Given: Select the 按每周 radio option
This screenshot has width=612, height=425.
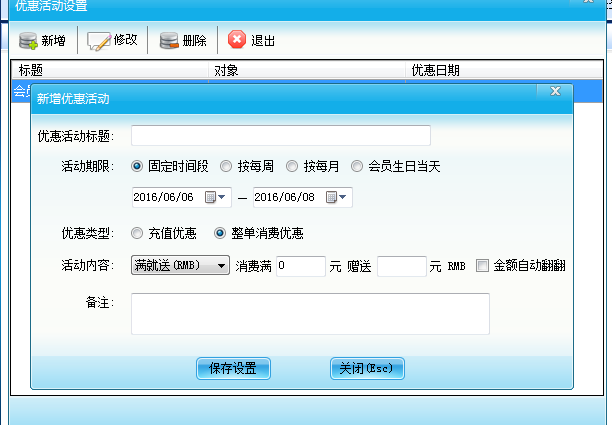Looking at the screenshot, I should click(226, 166).
